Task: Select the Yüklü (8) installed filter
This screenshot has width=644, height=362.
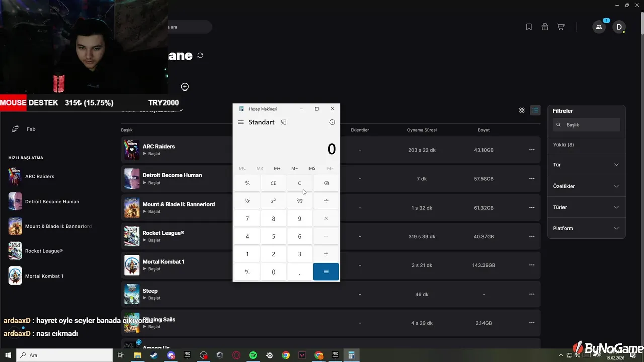Action: coord(563,145)
